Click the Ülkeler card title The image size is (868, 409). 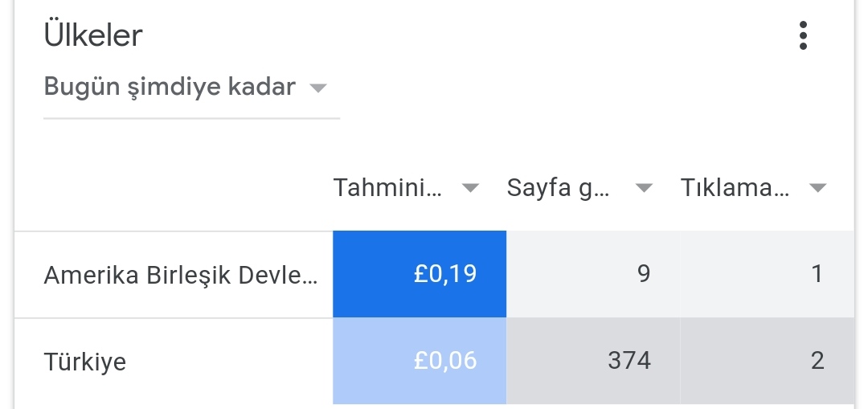(x=93, y=35)
